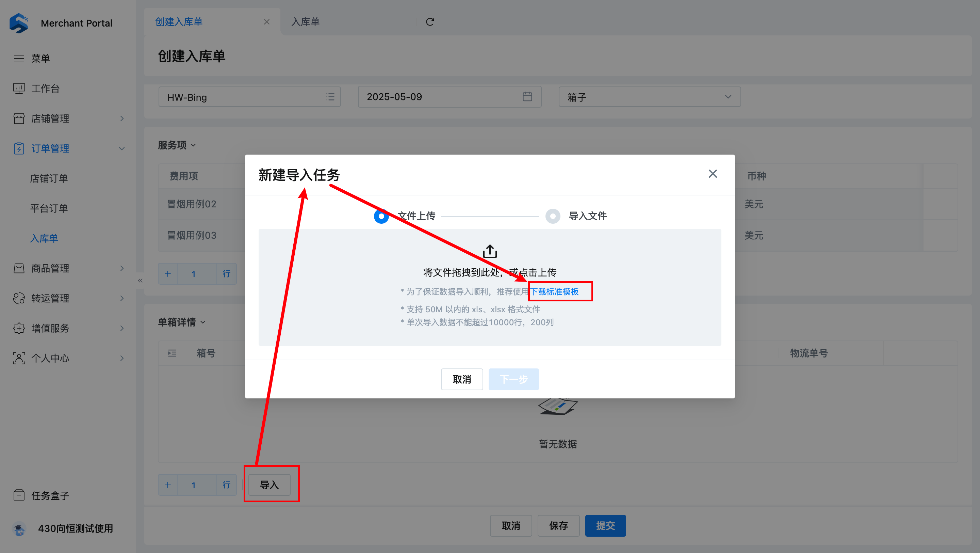Close the 创建入库单 tab
The width and height of the screenshot is (980, 553).
[266, 22]
